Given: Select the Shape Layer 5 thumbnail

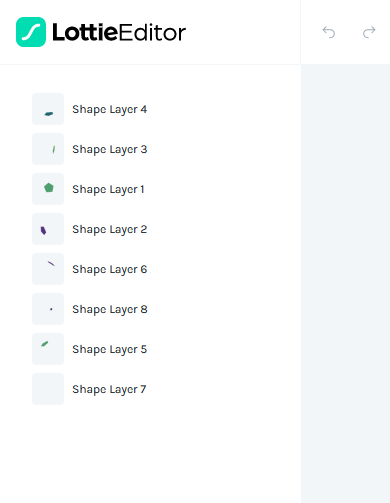Looking at the screenshot, I should click(48, 349).
